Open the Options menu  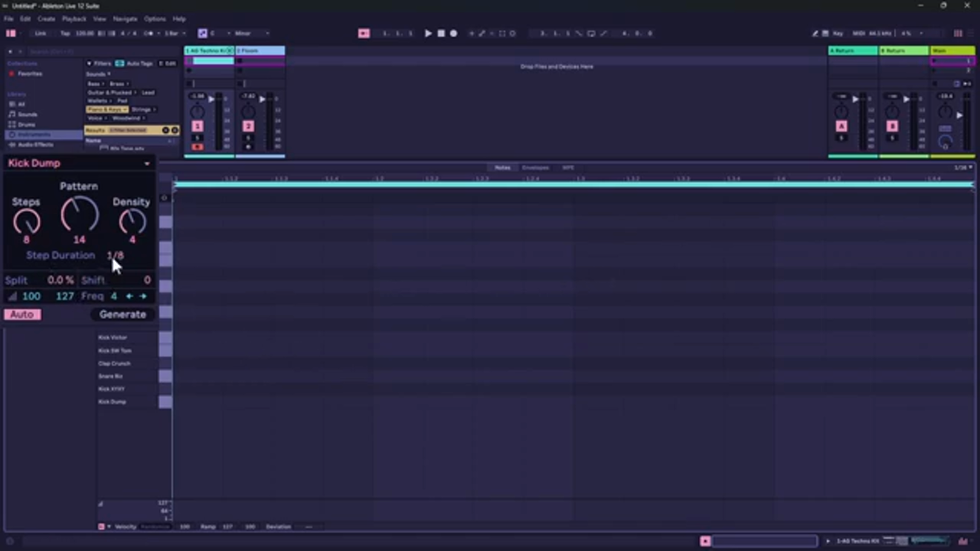155,19
